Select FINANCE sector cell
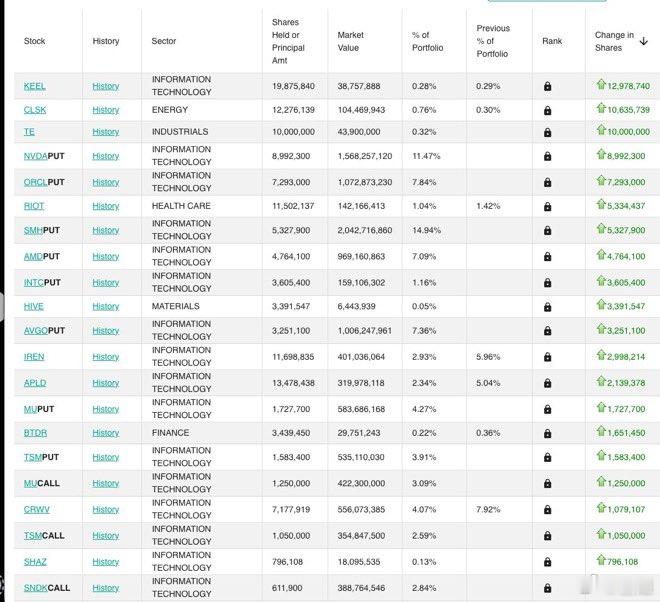Viewport: 660px width, 602px height. pyautogui.click(x=170, y=433)
